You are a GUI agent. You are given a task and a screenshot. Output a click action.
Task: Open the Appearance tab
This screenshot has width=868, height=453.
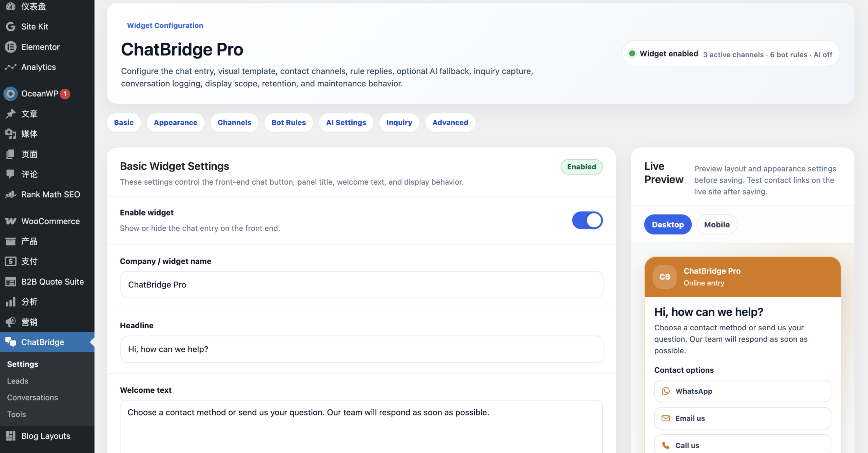click(x=176, y=123)
